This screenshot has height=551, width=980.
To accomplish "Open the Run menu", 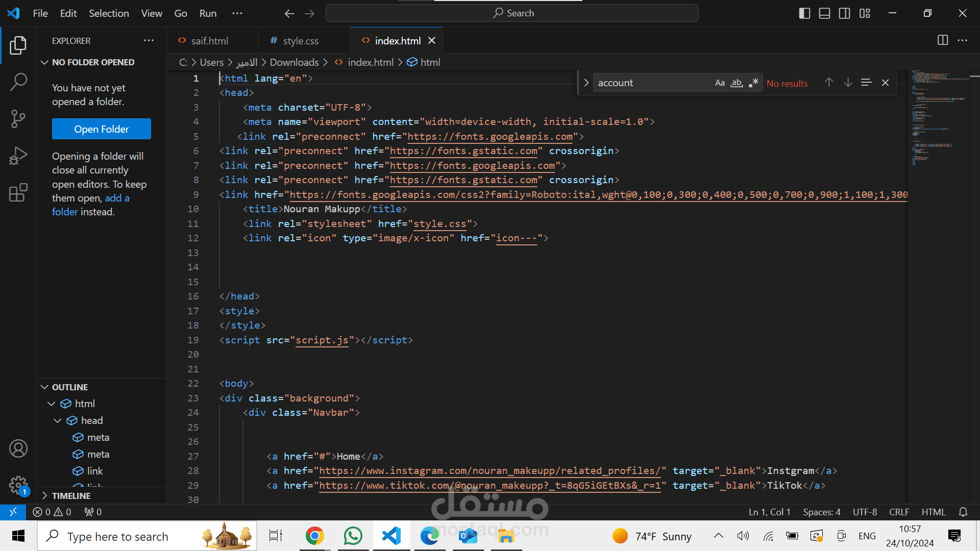I will click(208, 13).
